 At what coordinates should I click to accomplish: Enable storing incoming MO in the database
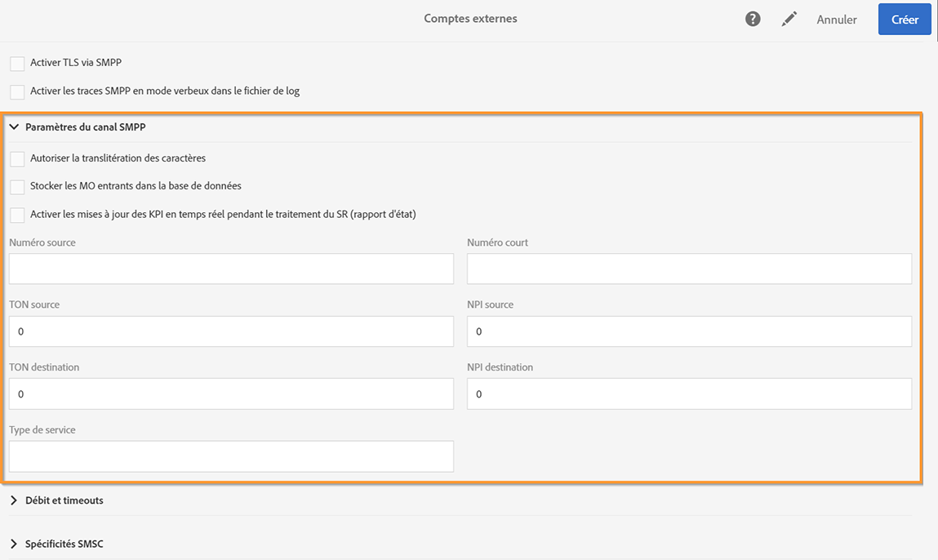[17, 187]
